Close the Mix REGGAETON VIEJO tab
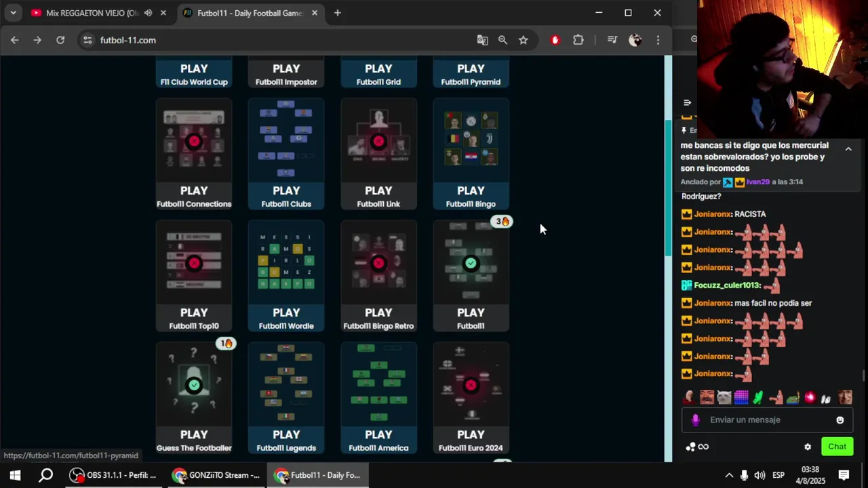The image size is (868, 488). click(x=163, y=13)
